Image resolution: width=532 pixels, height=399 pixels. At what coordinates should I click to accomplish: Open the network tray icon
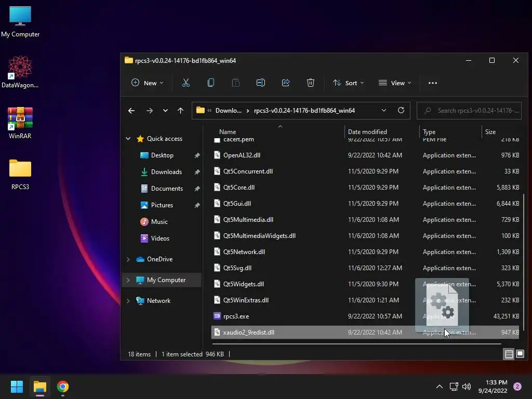point(454,387)
